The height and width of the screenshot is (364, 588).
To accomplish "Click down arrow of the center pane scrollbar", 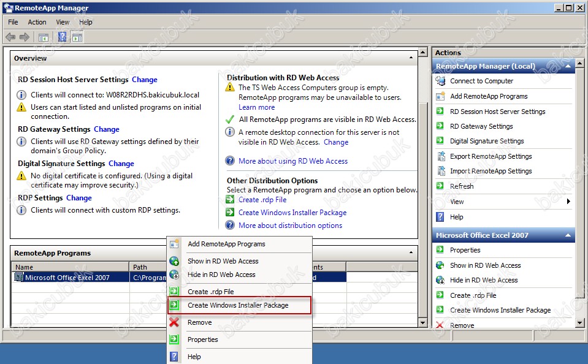I will tap(423, 322).
